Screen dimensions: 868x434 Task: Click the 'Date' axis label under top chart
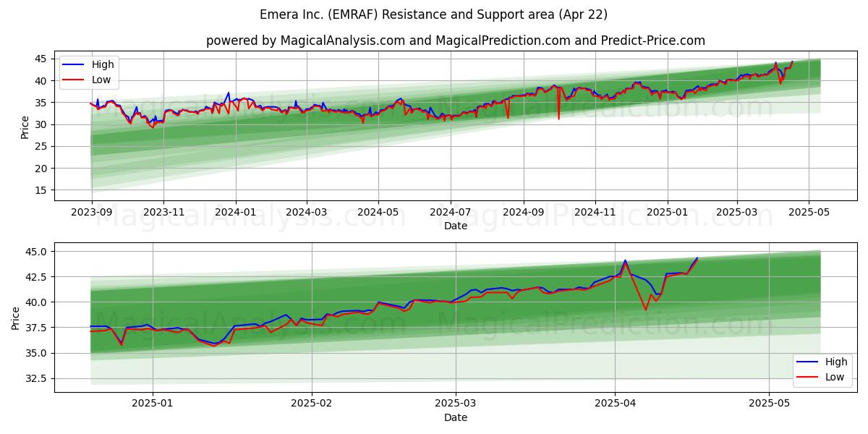456,226
